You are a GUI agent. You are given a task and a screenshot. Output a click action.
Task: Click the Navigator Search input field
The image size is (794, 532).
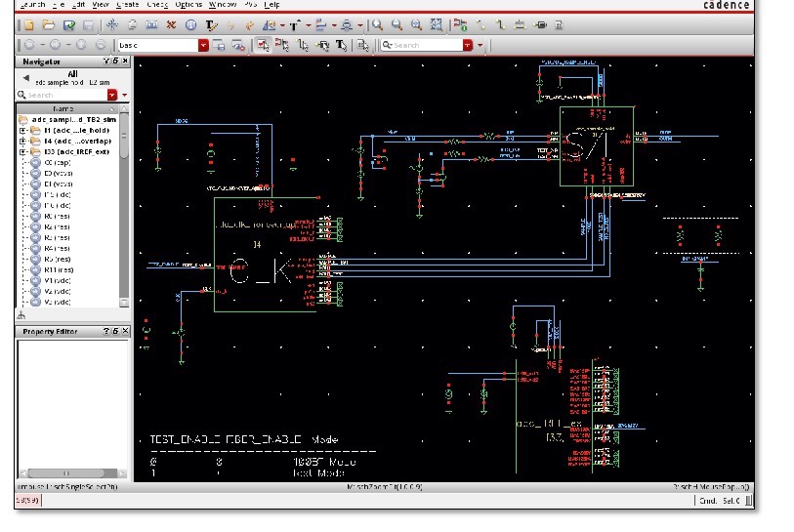(x=62, y=95)
